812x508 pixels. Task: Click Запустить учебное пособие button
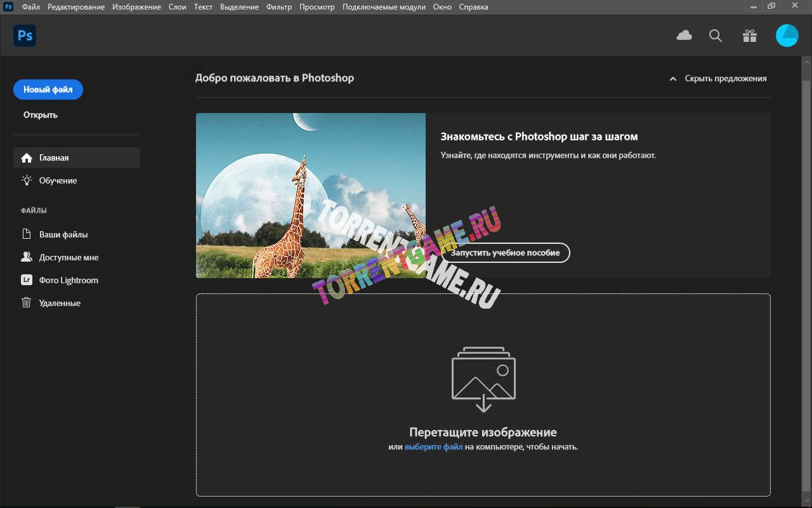tap(506, 253)
